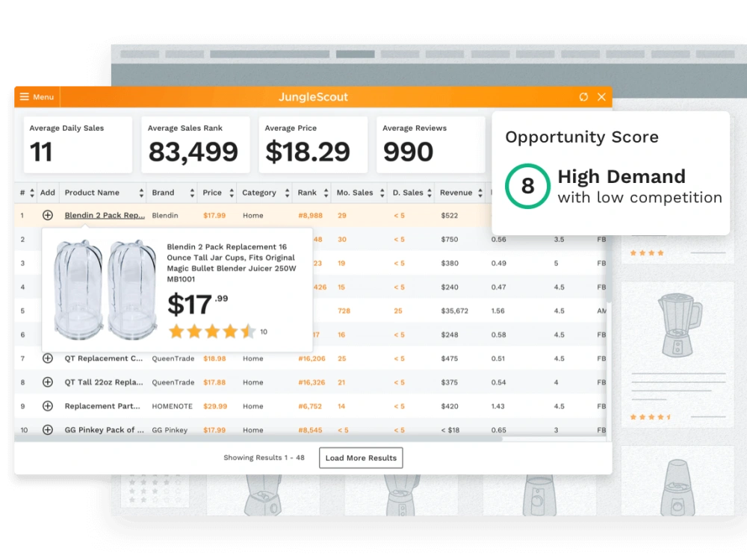This screenshot has height=560, width=747.
Task: Open the JungleScout Menu
Action: click(x=37, y=96)
